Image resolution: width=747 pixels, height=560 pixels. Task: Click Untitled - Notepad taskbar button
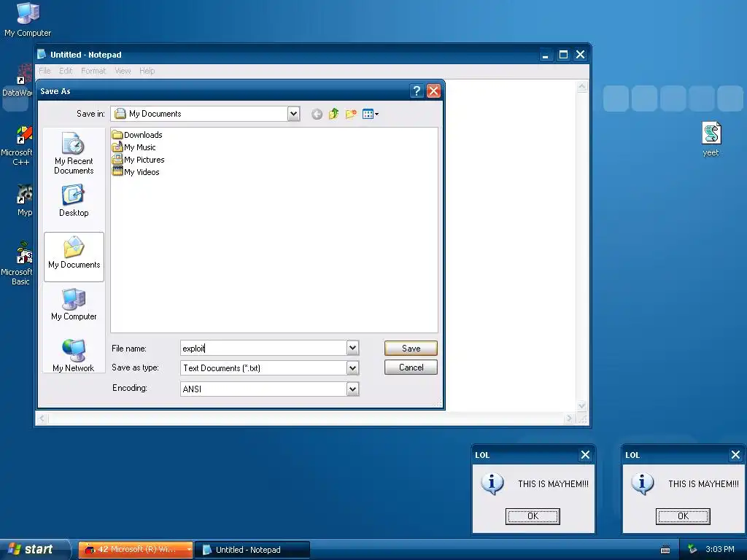click(253, 550)
